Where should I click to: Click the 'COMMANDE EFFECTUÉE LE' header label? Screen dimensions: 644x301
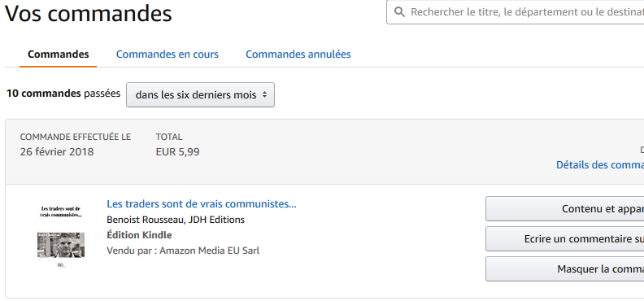tap(76, 137)
